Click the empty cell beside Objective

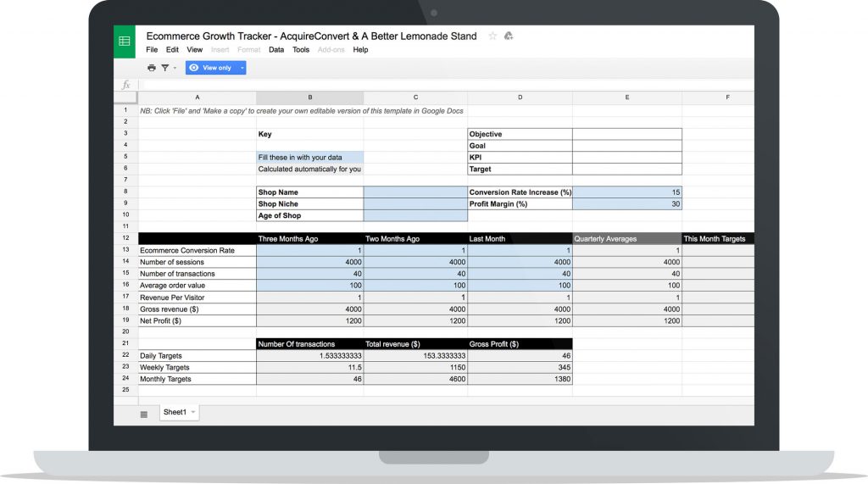click(627, 134)
